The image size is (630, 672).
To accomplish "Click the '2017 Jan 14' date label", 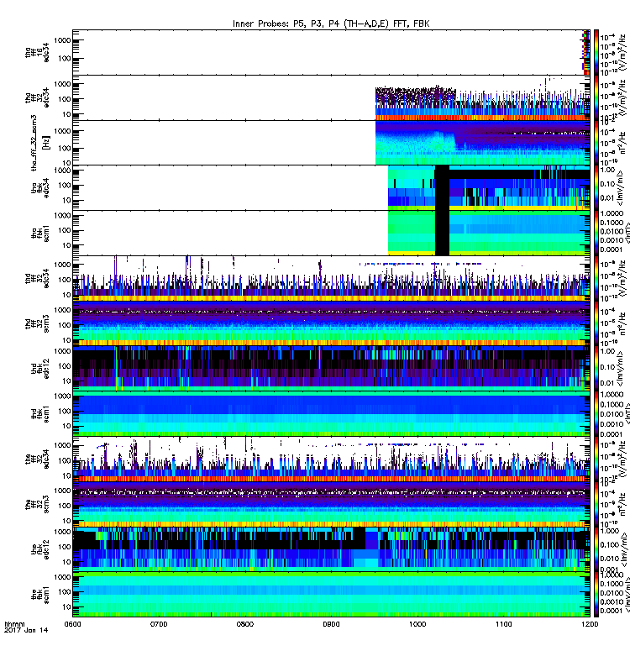I will coord(26,630).
